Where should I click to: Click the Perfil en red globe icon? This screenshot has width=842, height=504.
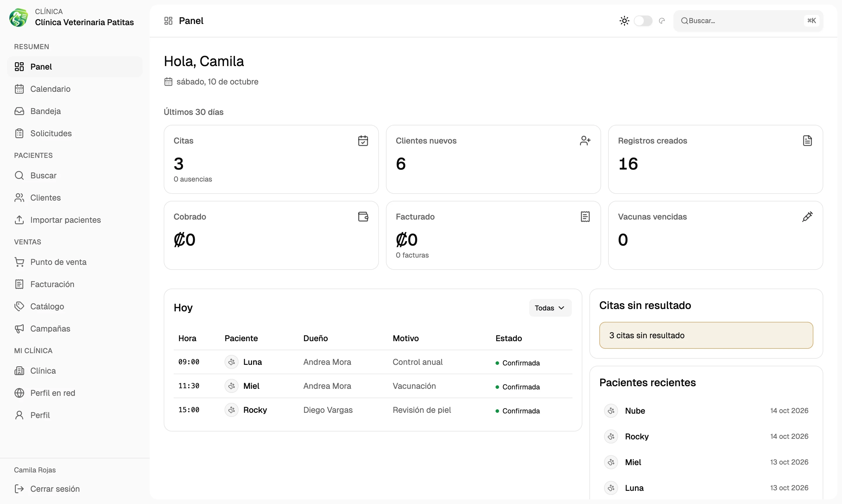click(x=19, y=393)
